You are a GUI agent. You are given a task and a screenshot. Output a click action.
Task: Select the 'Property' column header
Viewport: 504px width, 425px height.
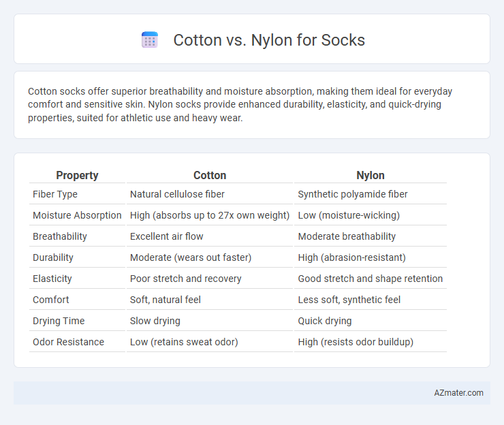[77, 175]
